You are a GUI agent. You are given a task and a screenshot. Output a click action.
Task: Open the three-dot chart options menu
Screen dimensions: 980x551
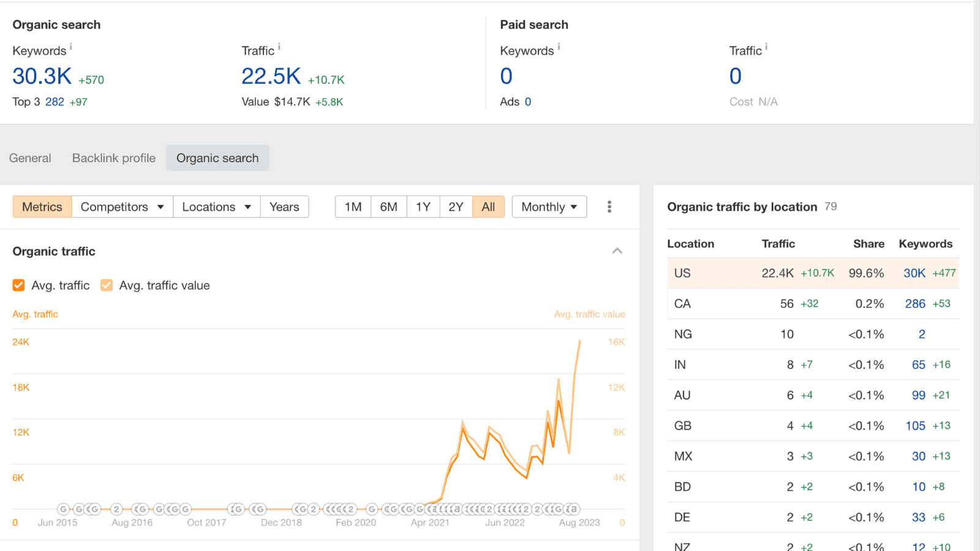609,207
